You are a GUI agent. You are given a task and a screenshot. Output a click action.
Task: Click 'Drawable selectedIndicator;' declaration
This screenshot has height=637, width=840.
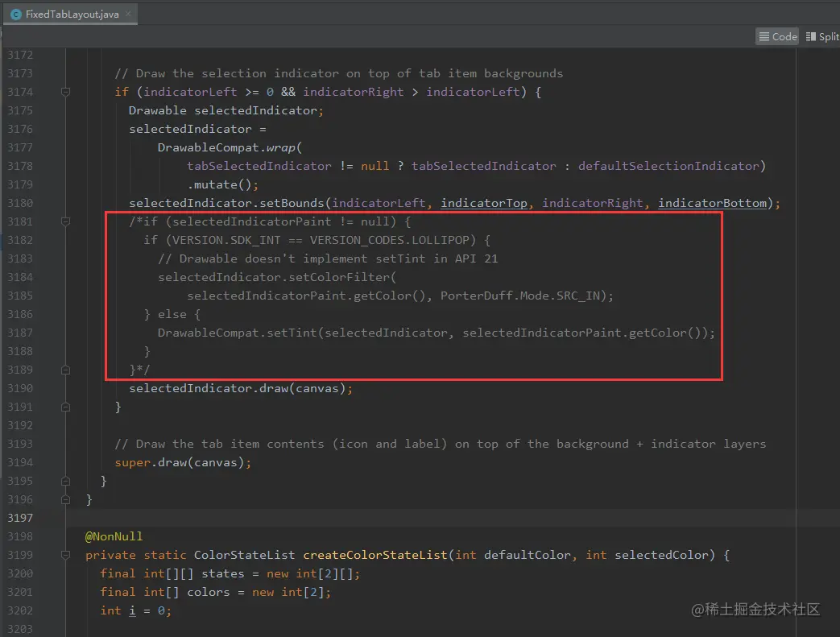click(x=226, y=110)
